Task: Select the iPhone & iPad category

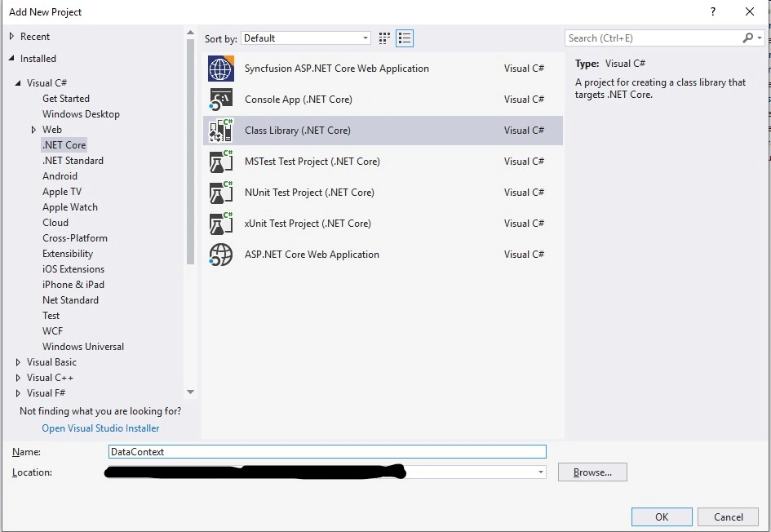Action: (73, 285)
